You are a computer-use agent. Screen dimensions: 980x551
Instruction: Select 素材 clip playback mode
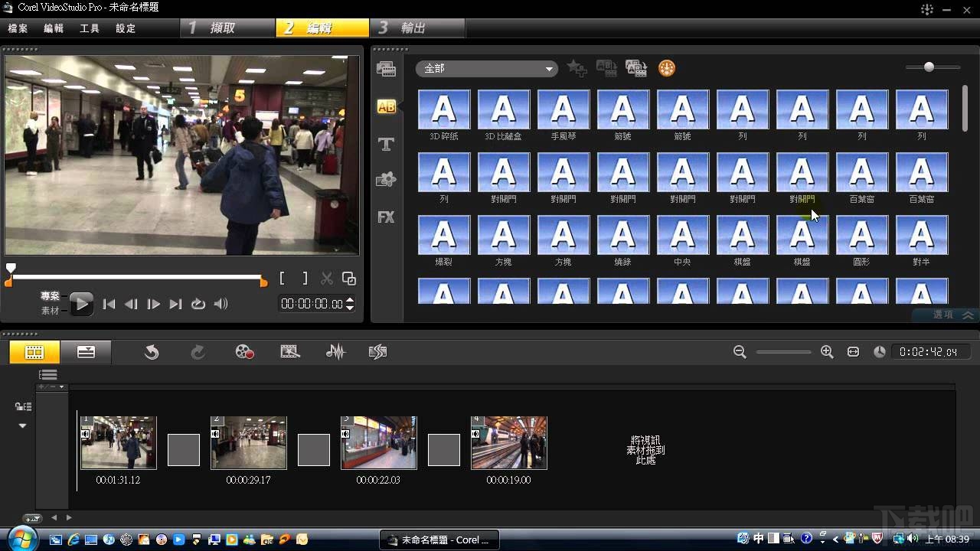click(x=50, y=311)
